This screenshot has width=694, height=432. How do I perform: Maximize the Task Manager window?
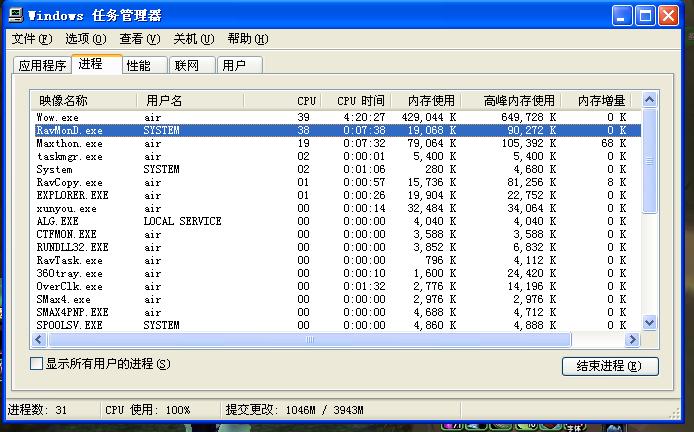[x=645, y=15]
